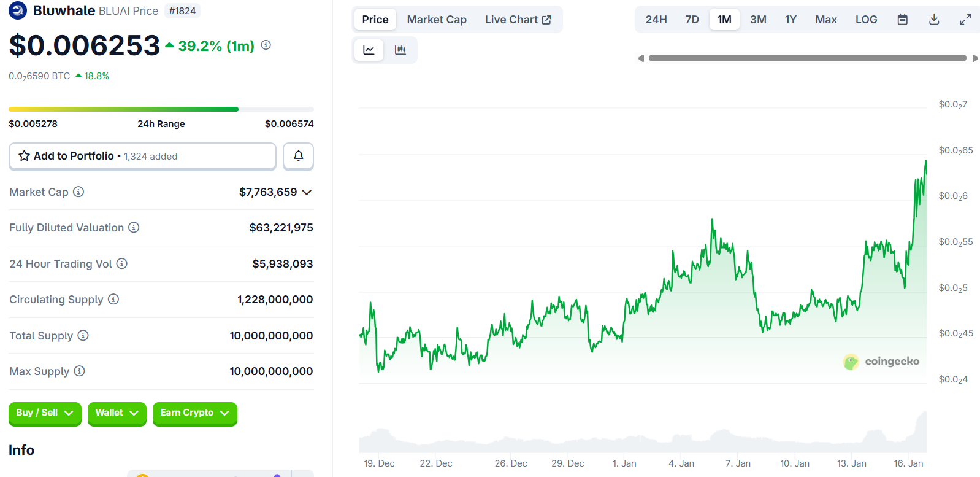
Task: Open the calendar date range picker
Action: click(x=903, y=20)
